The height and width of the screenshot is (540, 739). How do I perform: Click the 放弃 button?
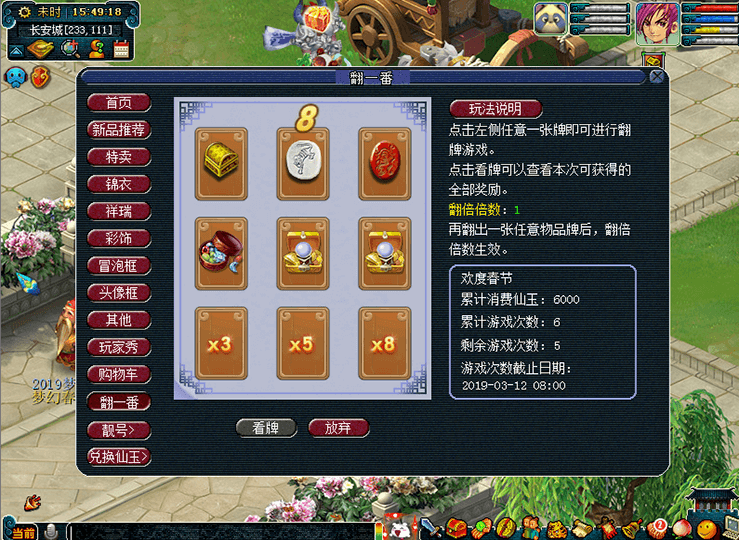tap(338, 428)
